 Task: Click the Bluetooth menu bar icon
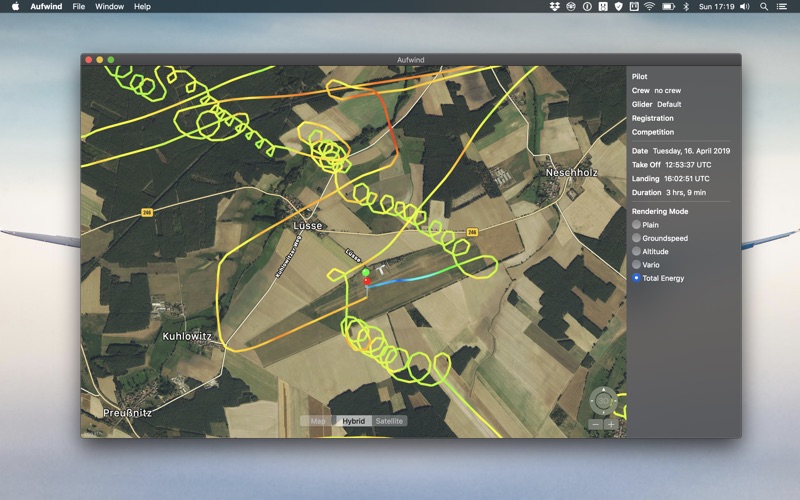pos(686,7)
